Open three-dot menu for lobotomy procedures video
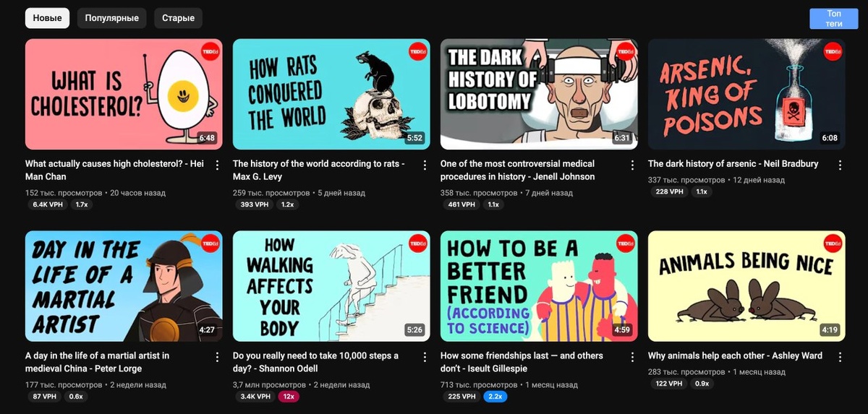868x414 pixels. coord(632,165)
